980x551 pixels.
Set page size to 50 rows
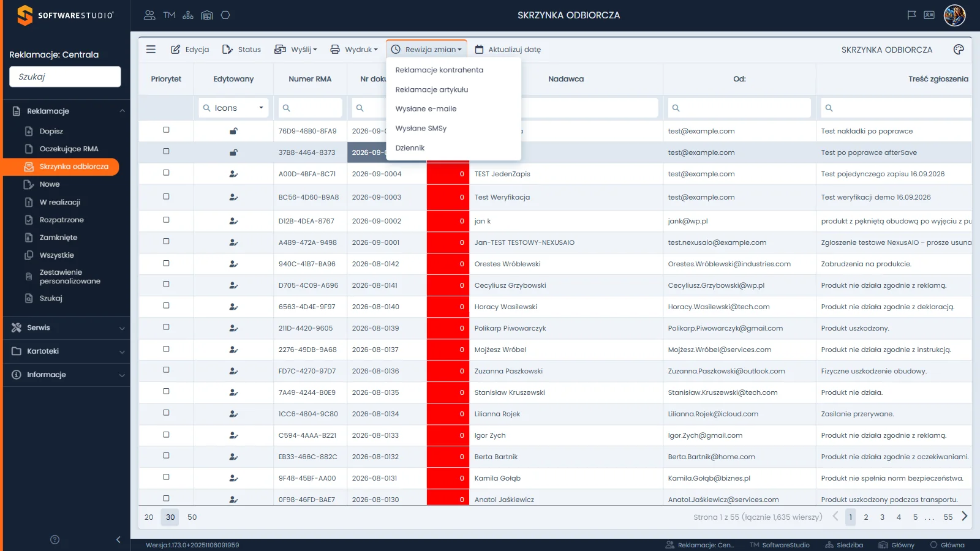(x=192, y=517)
